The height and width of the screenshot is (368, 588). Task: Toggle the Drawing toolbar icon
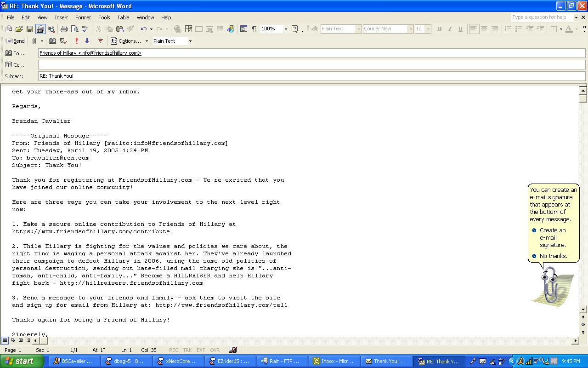(231, 29)
